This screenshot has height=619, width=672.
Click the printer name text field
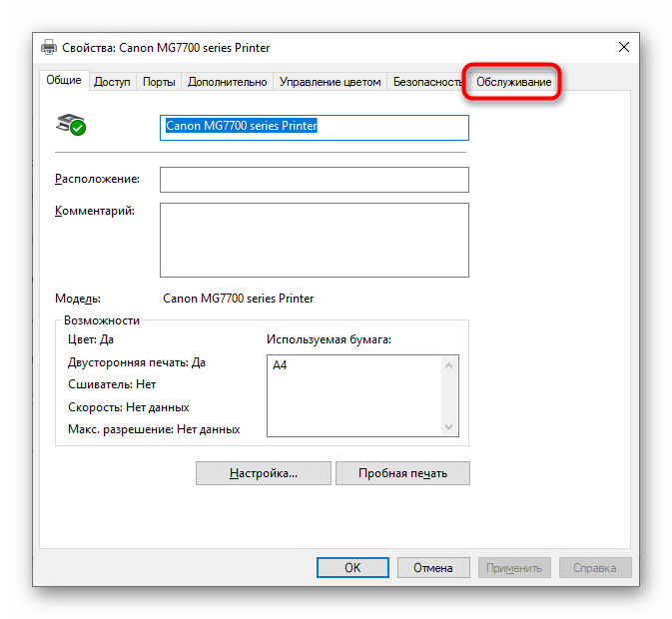click(x=314, y=127)
